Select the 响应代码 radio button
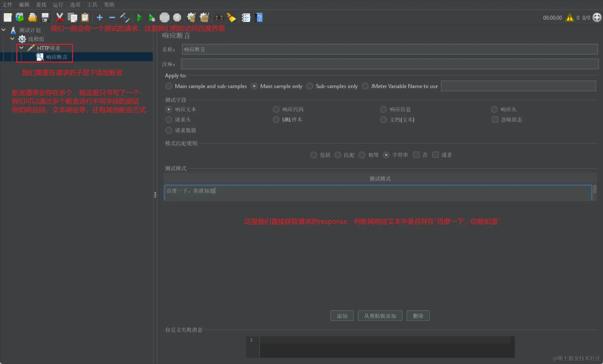The height and width of the screenshot is (364, 603). coord(276,109)
